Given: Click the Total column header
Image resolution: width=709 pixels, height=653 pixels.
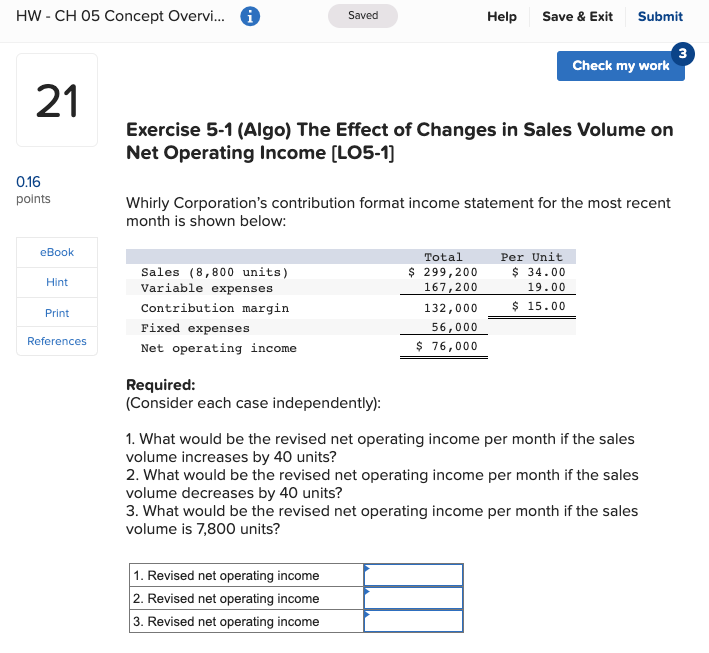Looking at the screenshot, I should (443, 257).
